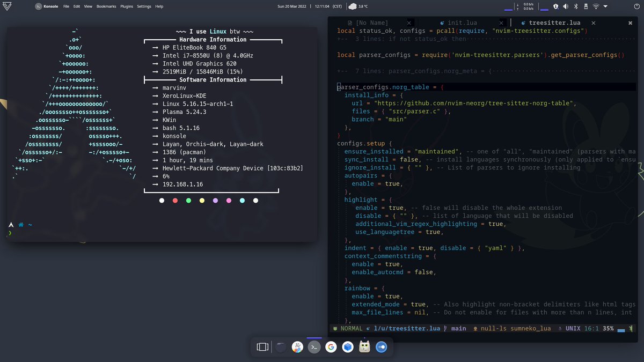Screen dimensions: 644x362
Task: Open the terminal icon in the dock
Action: (314, 347)
